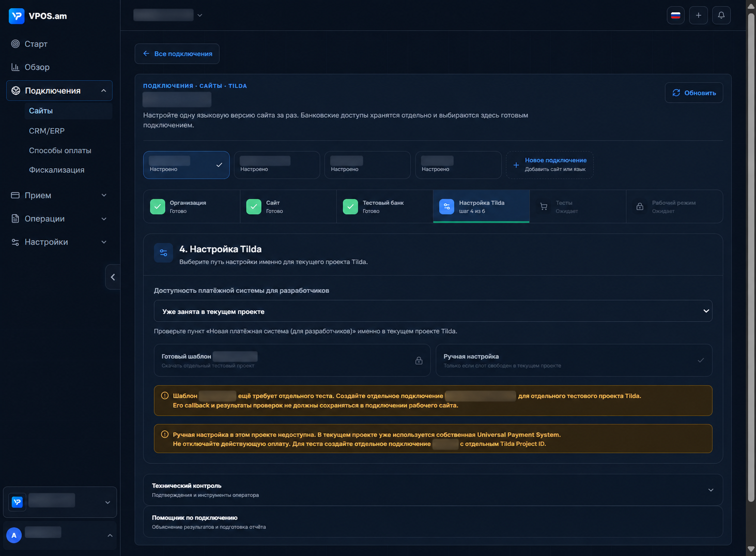Open the Доступность платёжной системы dropdown
The height and width of the screenshot is (556, 756).
point(433,311)
